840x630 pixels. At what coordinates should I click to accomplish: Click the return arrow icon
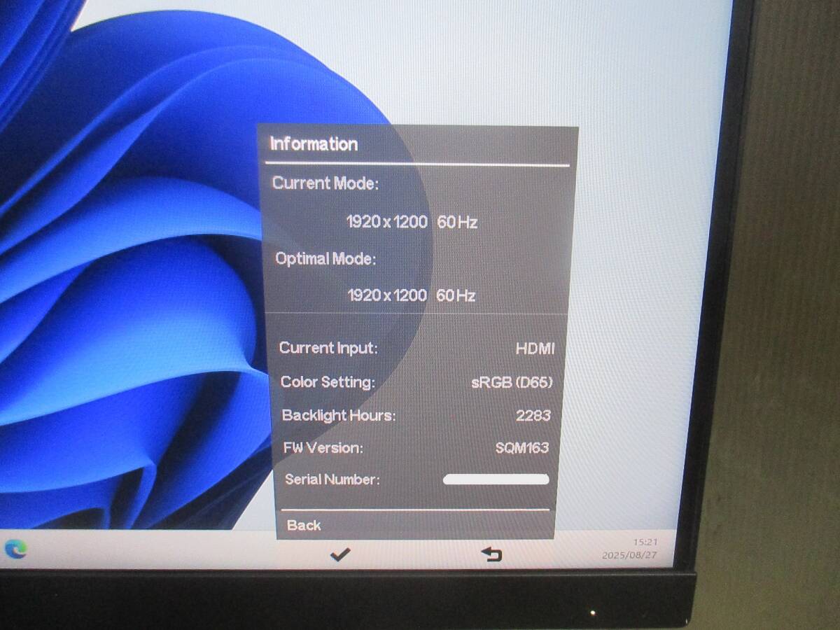tap(492, 554)
